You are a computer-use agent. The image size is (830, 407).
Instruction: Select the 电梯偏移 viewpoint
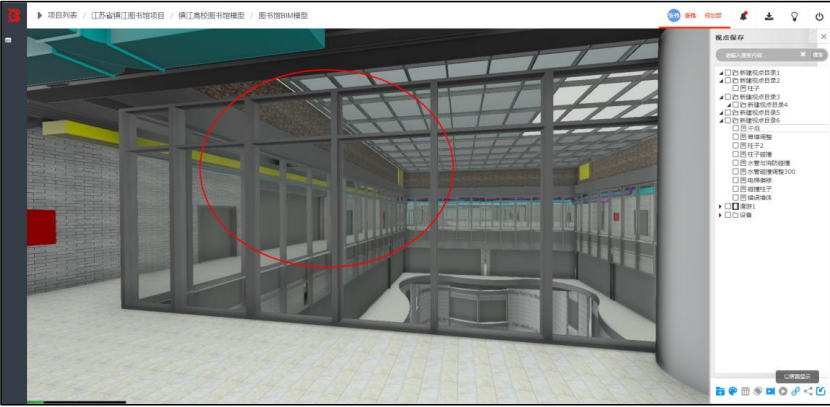(760, 180)
